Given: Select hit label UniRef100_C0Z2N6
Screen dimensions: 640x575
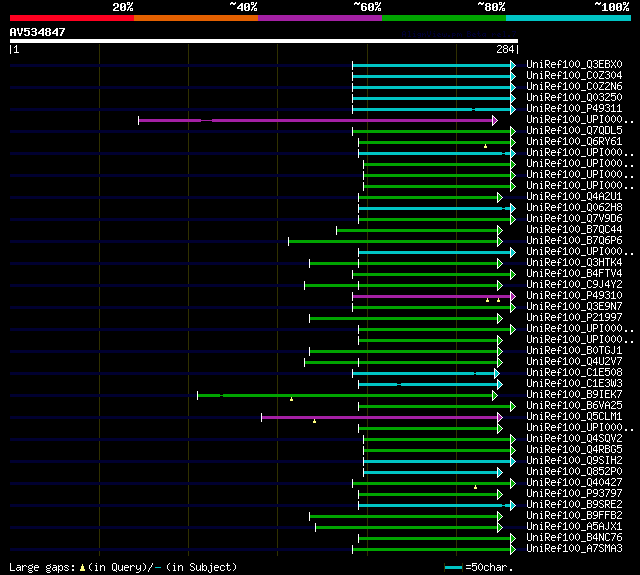Looking at the screenshot, I should [x=574, y=87].
